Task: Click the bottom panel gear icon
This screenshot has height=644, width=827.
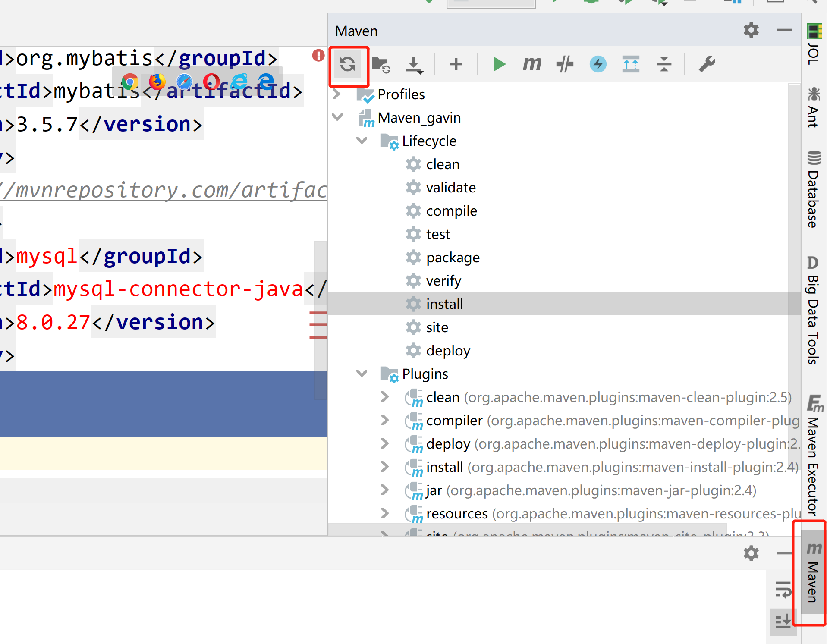Action: 751,553
